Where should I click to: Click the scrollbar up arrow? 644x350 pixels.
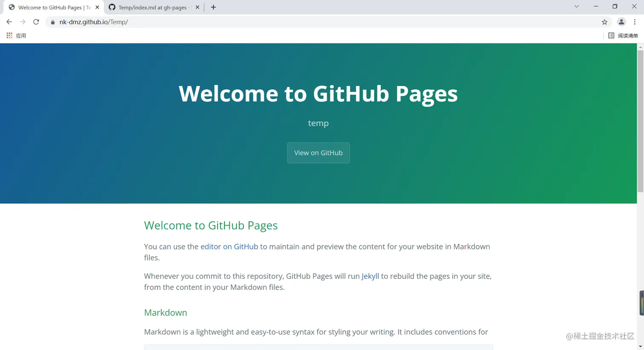(640, 46)
